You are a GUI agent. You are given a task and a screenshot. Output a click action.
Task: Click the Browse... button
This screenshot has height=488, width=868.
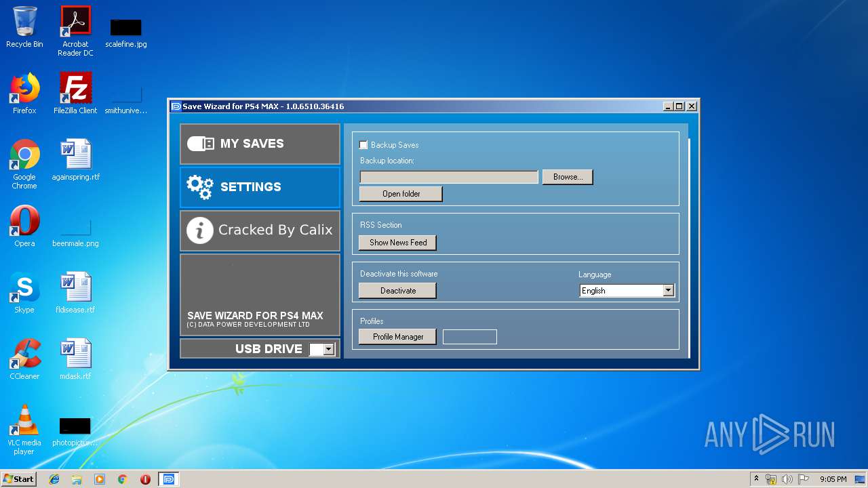(568, 177)
